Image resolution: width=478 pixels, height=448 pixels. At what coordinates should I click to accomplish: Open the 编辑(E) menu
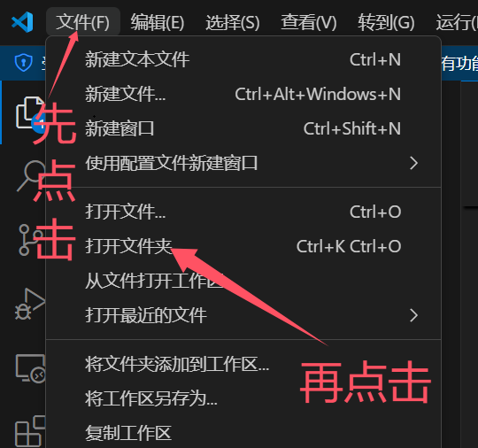click(x=158, y=22)
